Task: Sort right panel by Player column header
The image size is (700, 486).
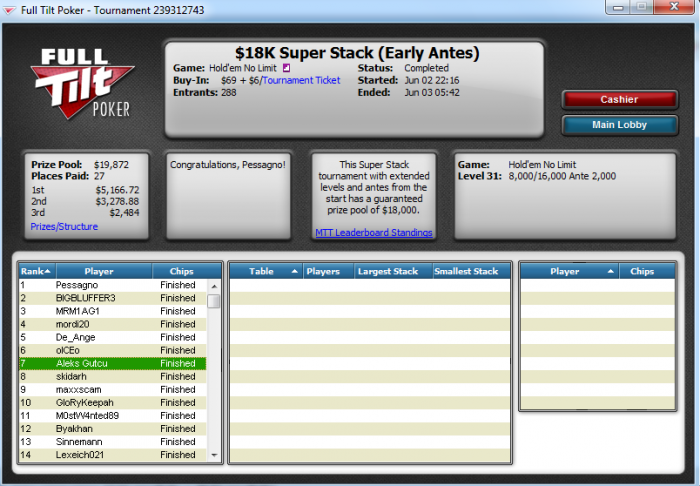Action: click(570, 271)
